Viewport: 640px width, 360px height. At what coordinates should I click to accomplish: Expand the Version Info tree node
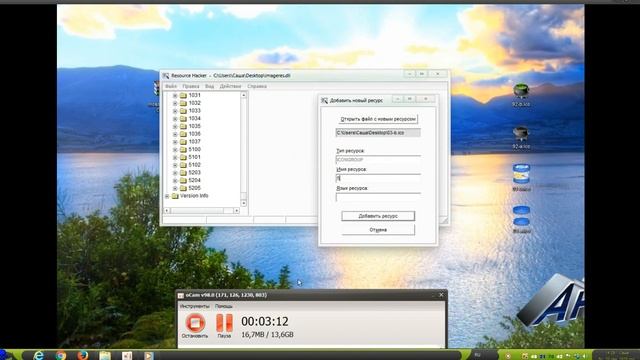pyautogui.click(x=167, y=196)
